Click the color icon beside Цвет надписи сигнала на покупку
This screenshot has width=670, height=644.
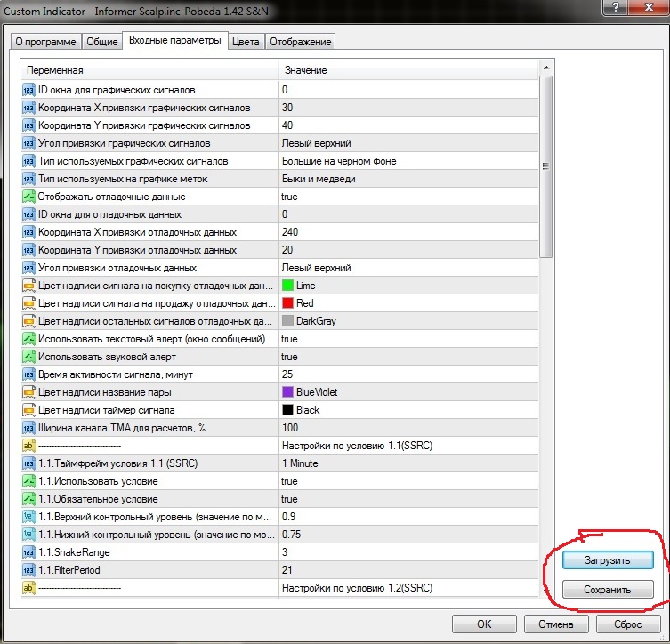coord(28,286)
